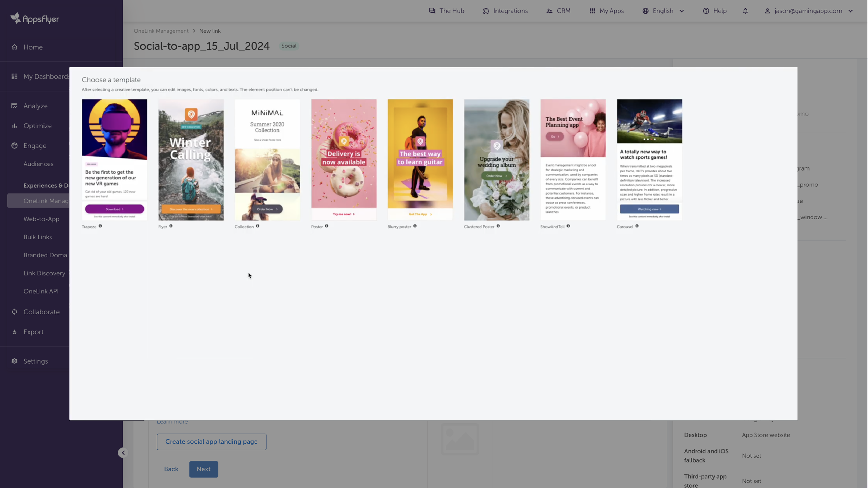This screenshot has height=488, width=868.
Task: Open notifications bell icon
Action: coord(745,11)
